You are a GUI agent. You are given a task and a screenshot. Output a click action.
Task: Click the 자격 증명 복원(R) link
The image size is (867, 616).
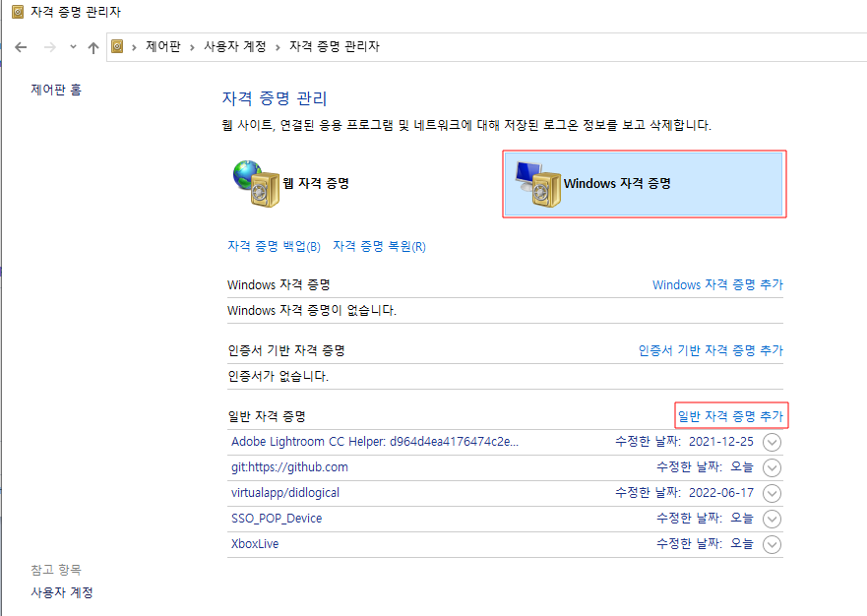[x=377, y=246]
